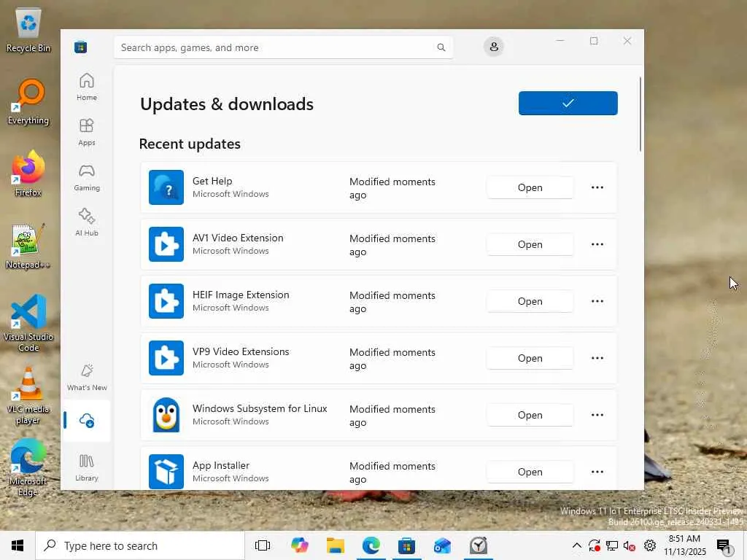Open more options for Get Help
The width and height of the screenshot is (747, 560).
pos(597,187)
